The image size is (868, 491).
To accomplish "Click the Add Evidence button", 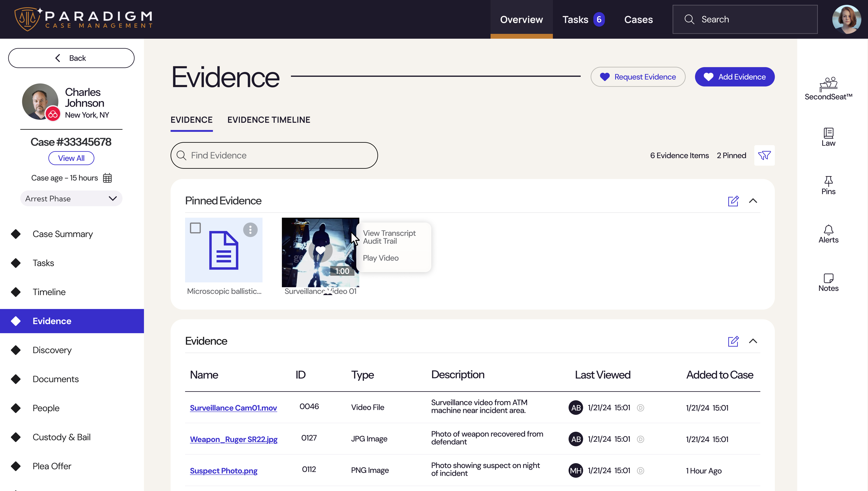I will 734,77.
